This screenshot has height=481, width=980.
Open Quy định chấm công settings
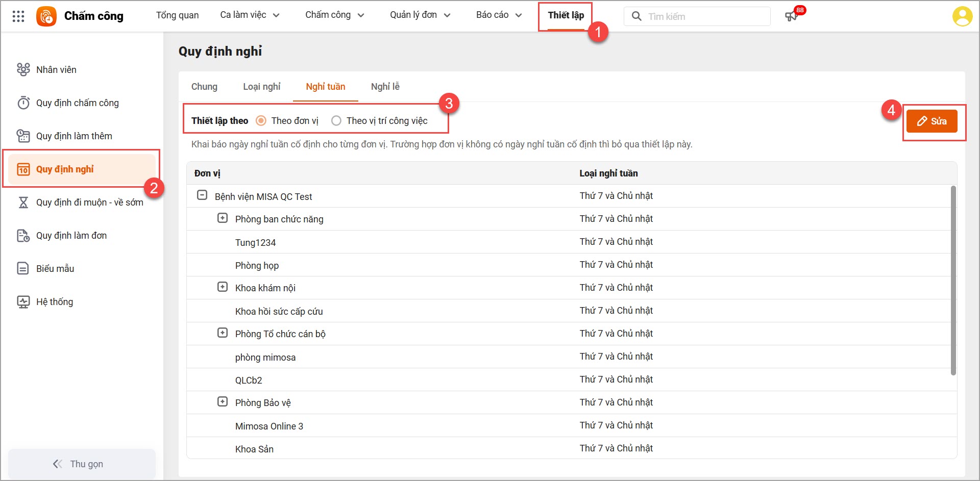click(77, 103)
